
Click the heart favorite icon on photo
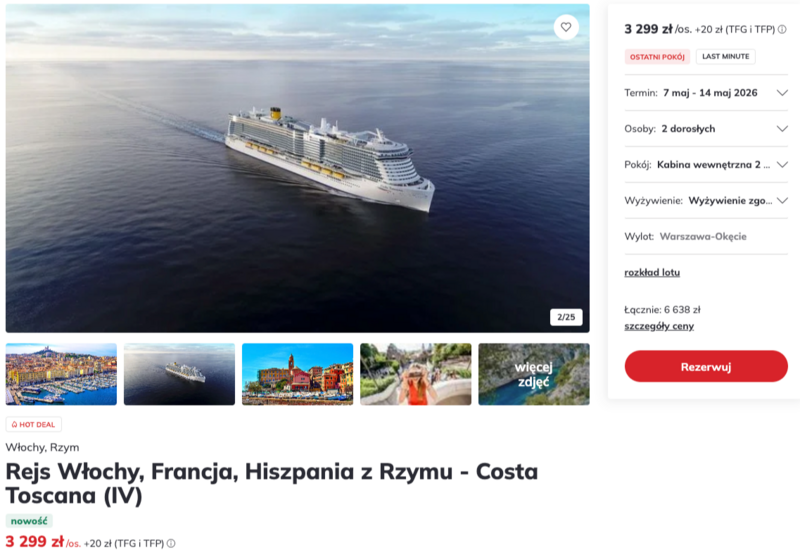pos(566,27)
